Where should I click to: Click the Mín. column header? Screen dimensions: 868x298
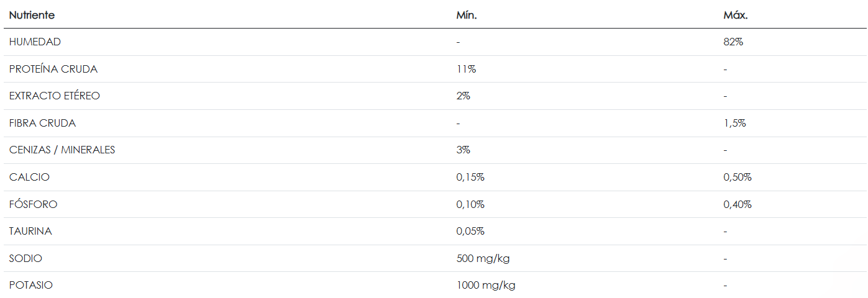pyautogui.click(x=466, y=15)
